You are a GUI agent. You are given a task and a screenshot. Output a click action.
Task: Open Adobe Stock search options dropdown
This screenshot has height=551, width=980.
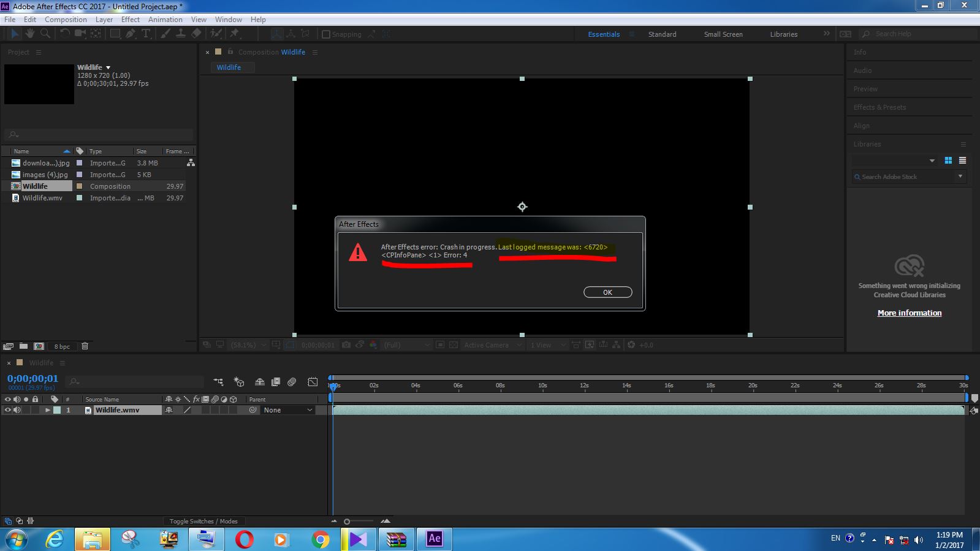[960, 177]
